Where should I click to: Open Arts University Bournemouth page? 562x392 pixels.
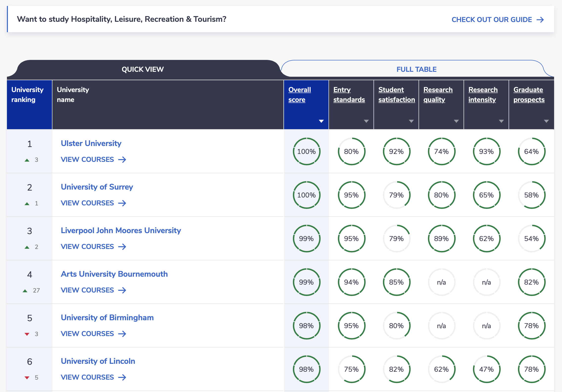click(114, 274)
